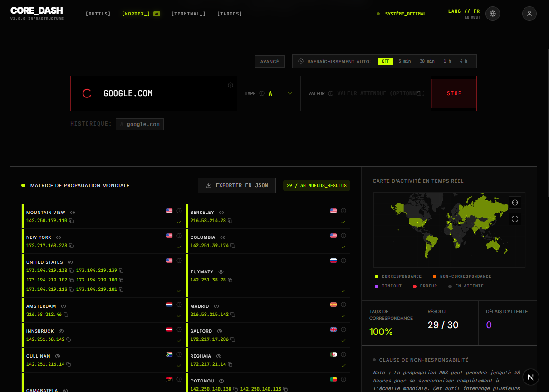Set auto refresh to 1 h
Viewport: 549px width, 392px height.
[447, 61]
